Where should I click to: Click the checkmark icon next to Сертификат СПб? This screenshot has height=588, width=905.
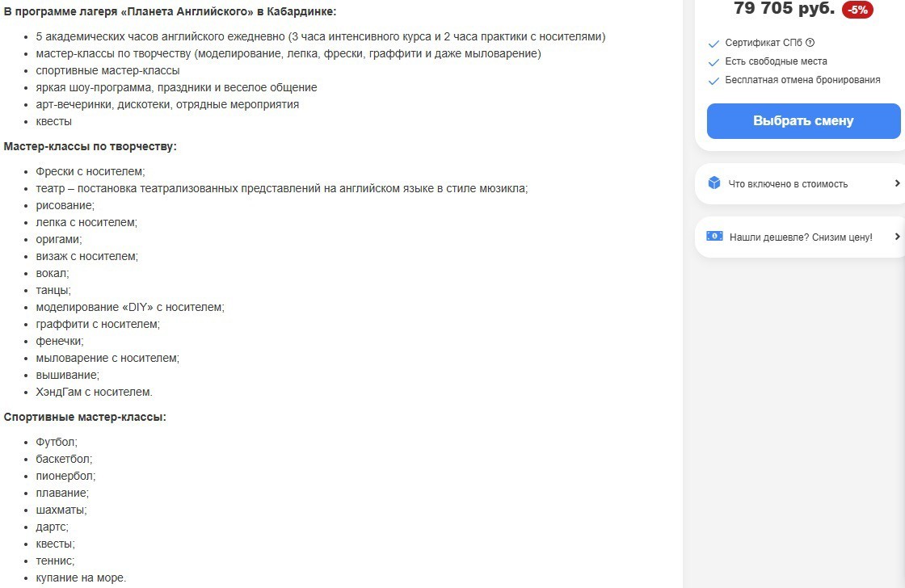713,44
